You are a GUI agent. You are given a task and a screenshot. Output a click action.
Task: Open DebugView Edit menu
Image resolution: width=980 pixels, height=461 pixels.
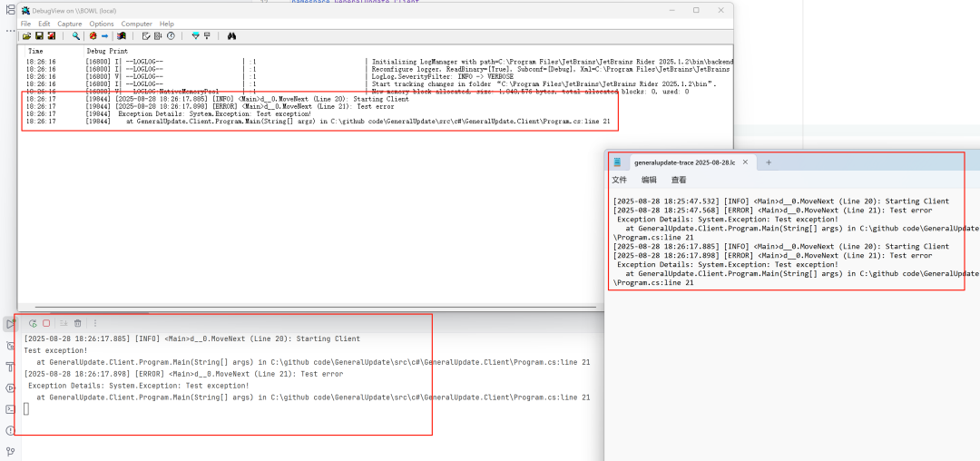point(44,24)
